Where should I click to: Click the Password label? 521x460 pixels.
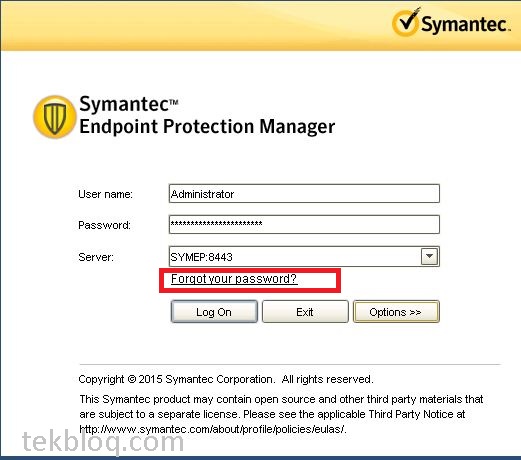pos(104,225)
